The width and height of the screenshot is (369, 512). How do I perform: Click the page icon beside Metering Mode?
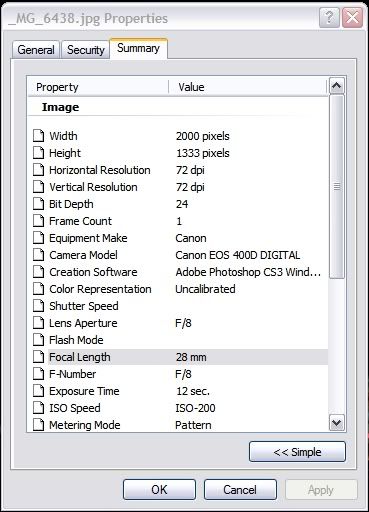(x=39, y=425)
